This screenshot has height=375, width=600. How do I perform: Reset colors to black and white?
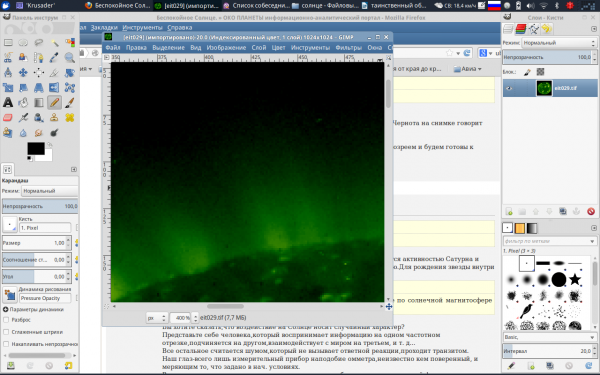point(29,158)
